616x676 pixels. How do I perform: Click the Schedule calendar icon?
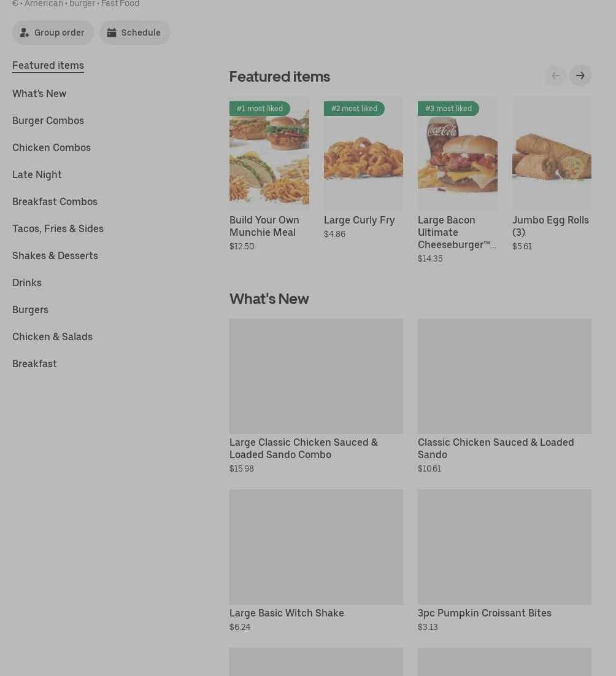(112, 33)
